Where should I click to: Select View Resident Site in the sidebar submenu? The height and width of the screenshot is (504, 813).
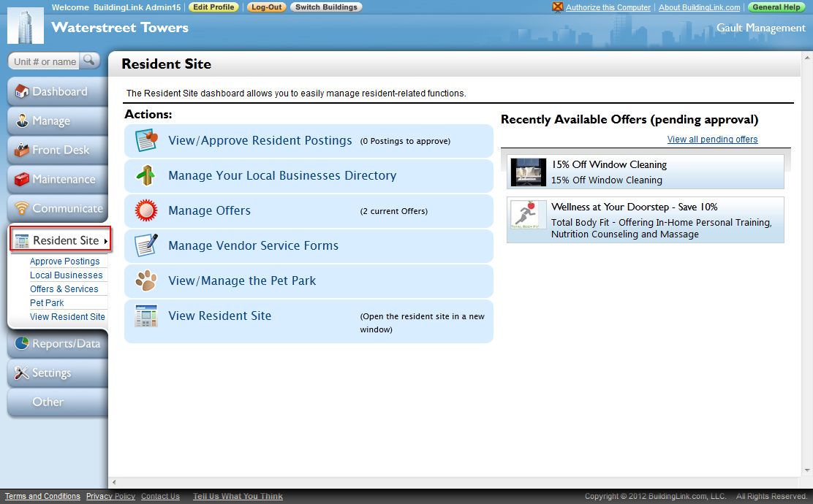[67, 316]
